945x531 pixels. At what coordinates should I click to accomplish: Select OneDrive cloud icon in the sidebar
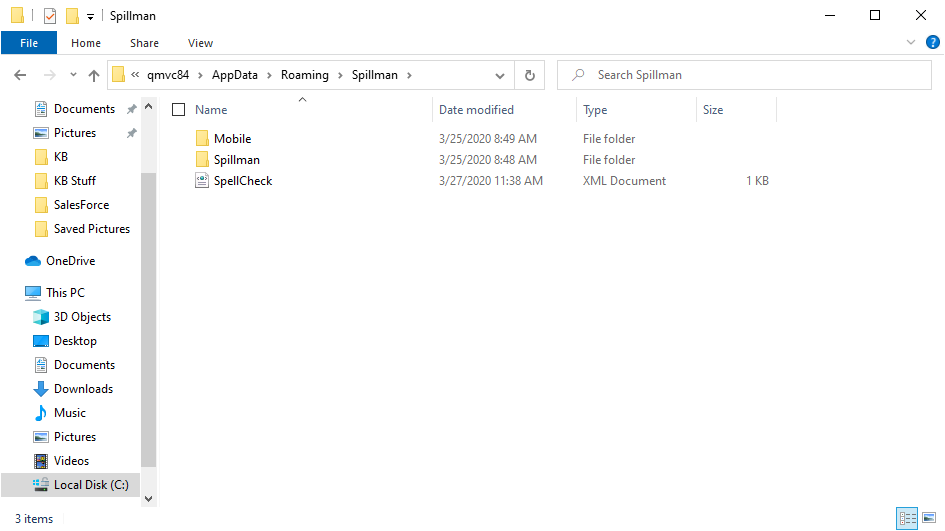coord(33,261)
